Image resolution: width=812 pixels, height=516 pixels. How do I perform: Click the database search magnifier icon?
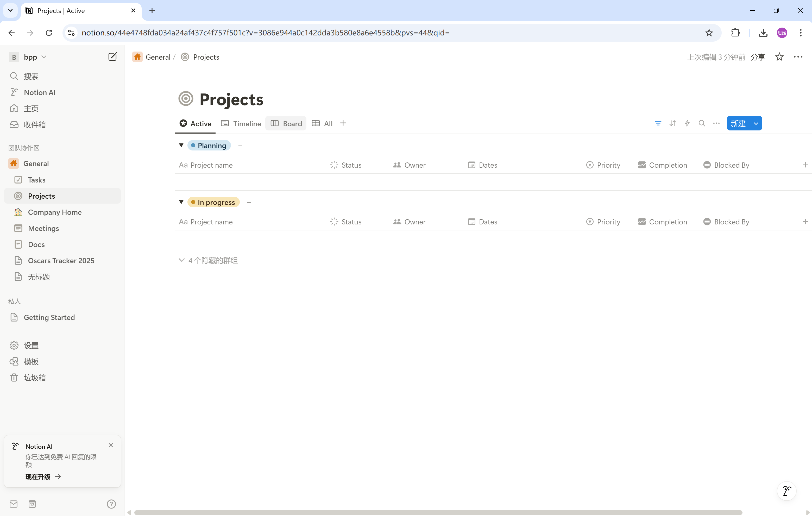pyautogui.click(x=702, y=123)
